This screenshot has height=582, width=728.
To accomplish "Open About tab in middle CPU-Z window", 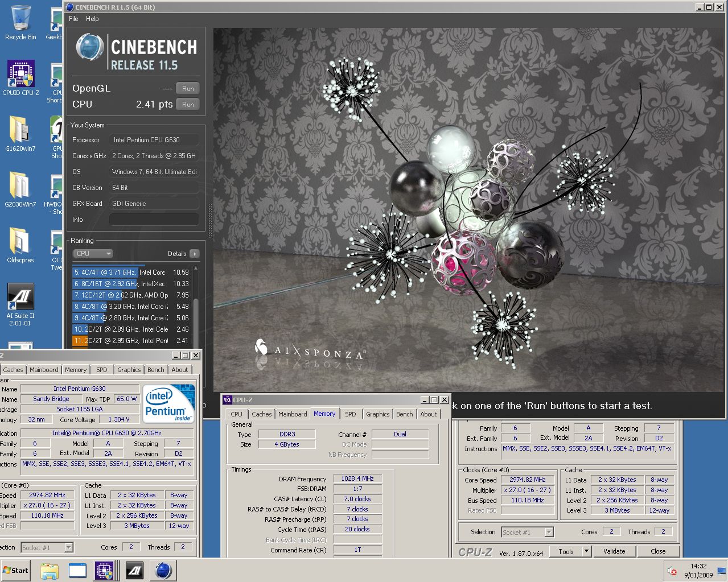I will (x=429, y=414).
